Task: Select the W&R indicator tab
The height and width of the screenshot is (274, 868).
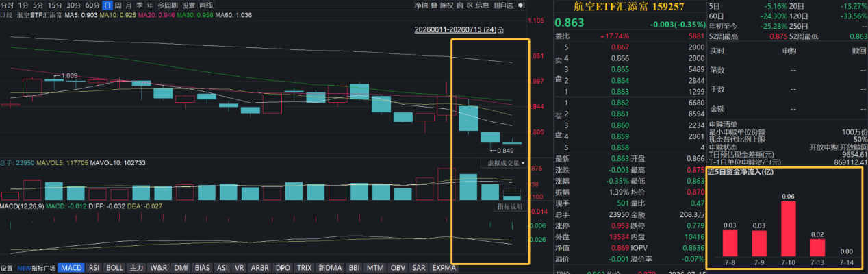Action: (x=158, y=268)
